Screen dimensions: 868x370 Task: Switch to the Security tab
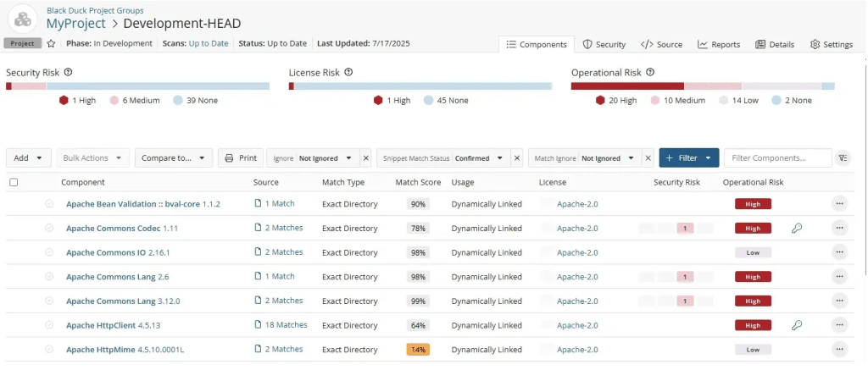click(x=604, y=44)
